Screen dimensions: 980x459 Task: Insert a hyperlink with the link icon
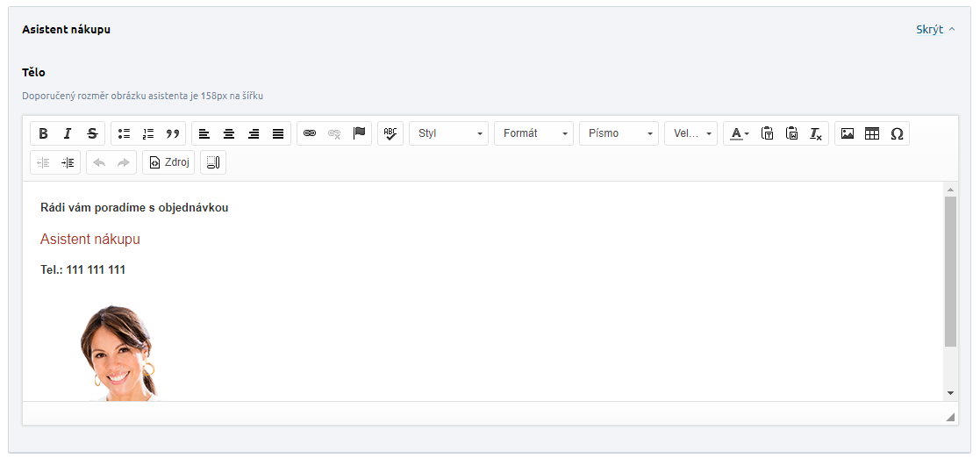pyautogui.click(x=310, y=133)
